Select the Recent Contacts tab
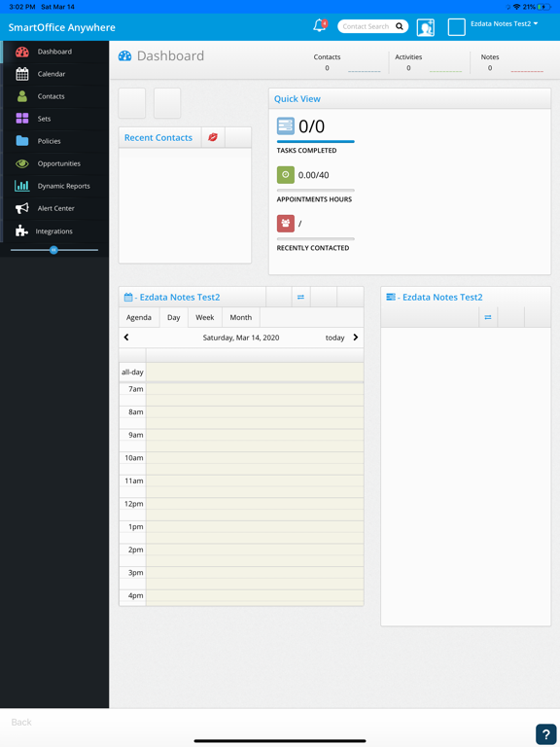The image size is (560, 747). [x=158, y=137]
